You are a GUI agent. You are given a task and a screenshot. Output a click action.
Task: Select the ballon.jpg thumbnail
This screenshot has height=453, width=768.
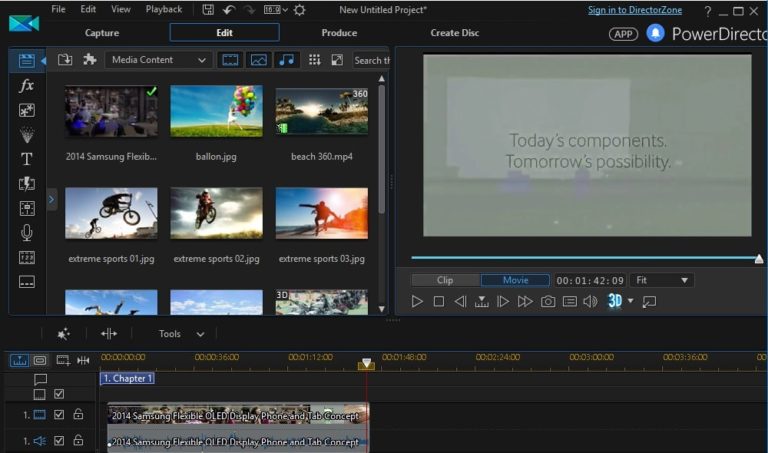coord(216,111)
